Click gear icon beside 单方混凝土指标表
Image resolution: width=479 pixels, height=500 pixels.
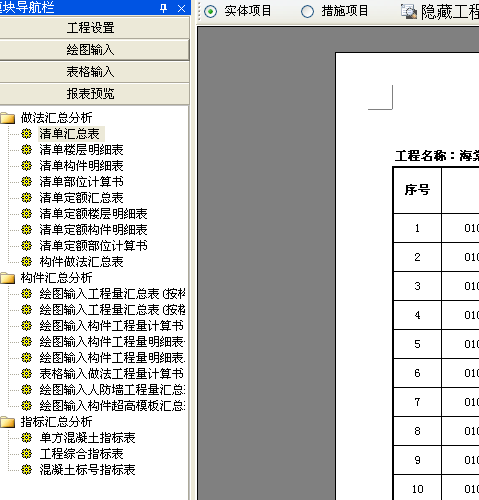26,438
